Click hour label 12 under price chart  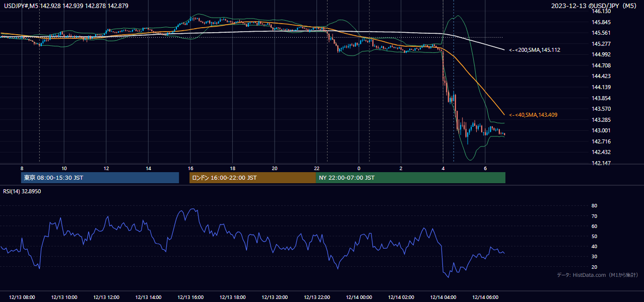(x=106, y=168)
